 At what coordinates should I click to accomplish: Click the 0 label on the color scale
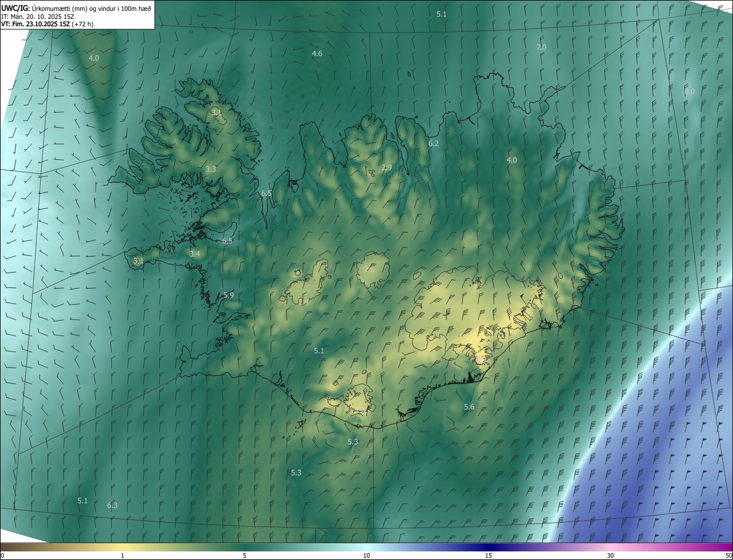pyautogui.click(x=2, y=555)
